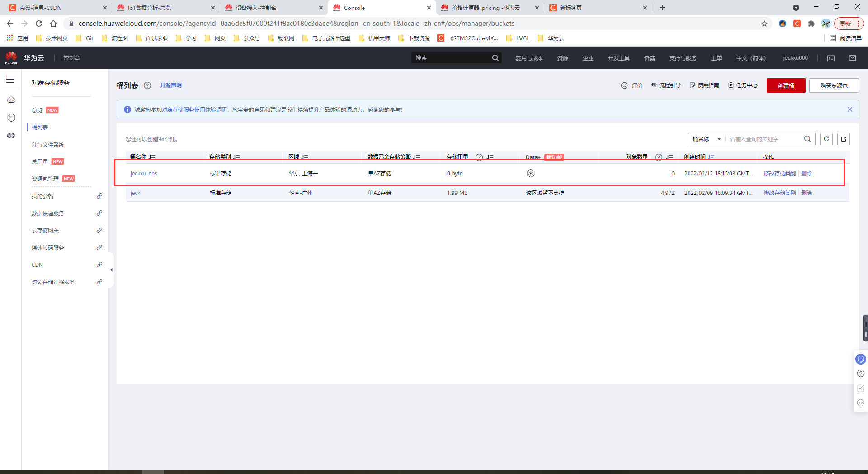Open the jeckxu666 account menu
Screen dimensions: 868x474
[x=795, y=58]
